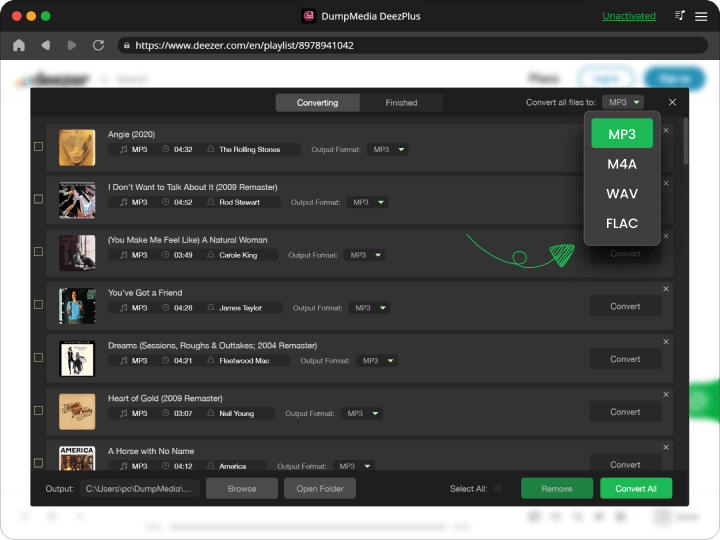Click artist name "The Rolling Stones"

249,150
